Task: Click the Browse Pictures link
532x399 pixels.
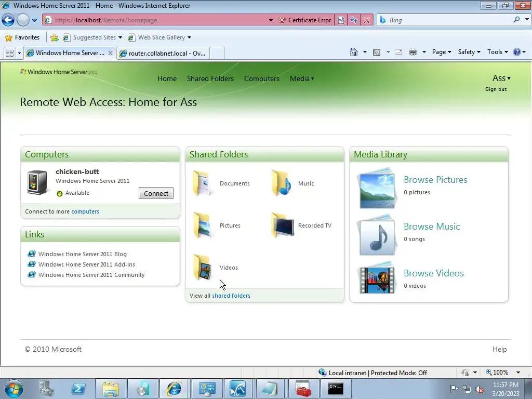Action: [x=435, y=179]
